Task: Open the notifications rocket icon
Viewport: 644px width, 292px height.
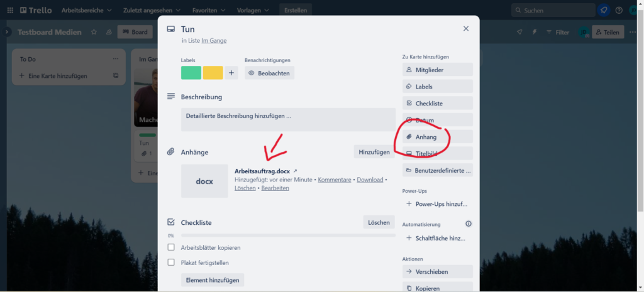Action: point(603,10)
